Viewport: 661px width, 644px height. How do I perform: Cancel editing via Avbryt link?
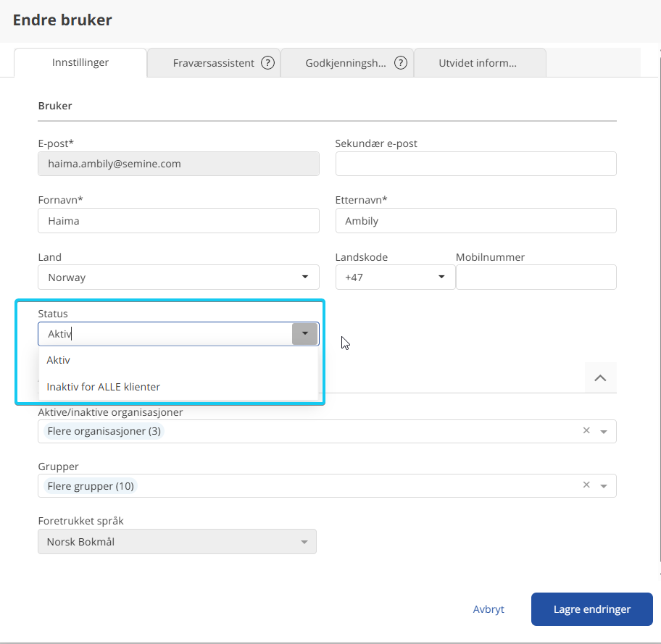coord(489,609)
